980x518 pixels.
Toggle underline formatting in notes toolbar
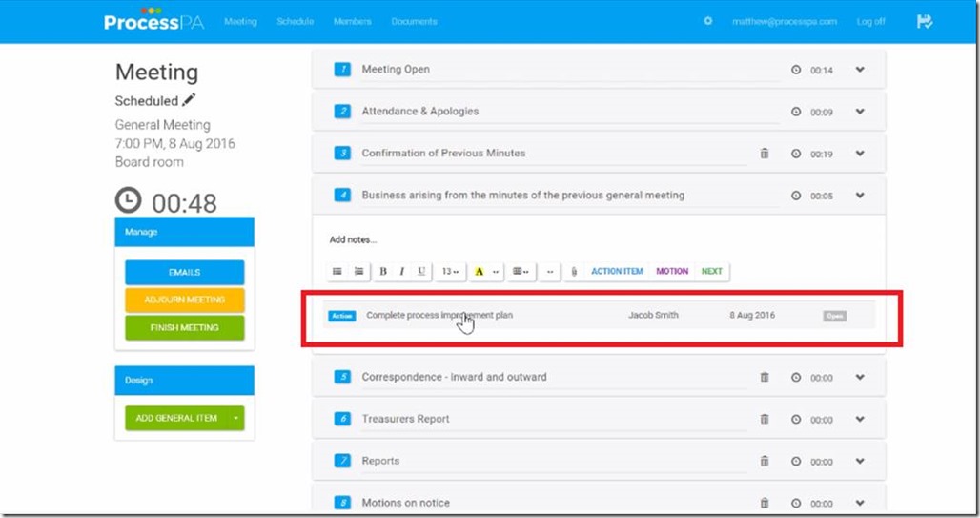(x=421, y=272)
